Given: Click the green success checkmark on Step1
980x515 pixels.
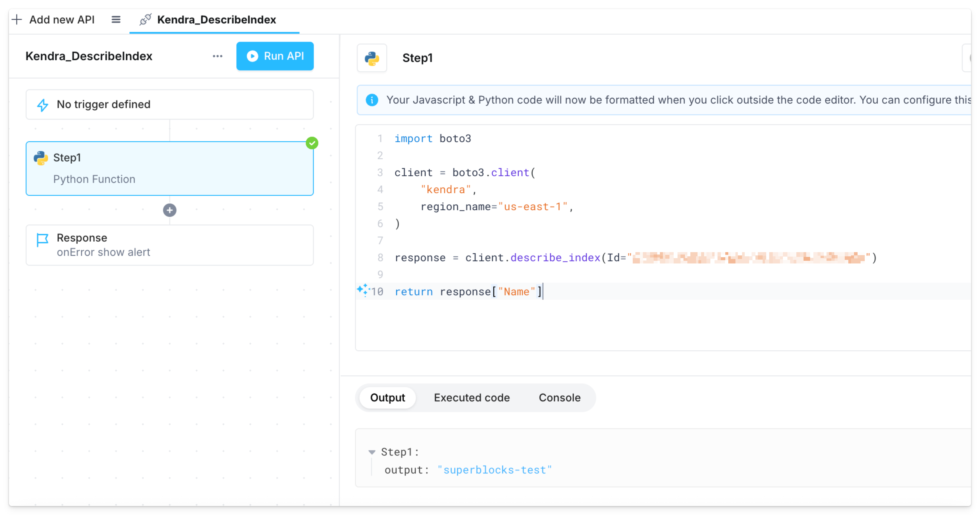Looking at the screenshot, I should [312, 143].
